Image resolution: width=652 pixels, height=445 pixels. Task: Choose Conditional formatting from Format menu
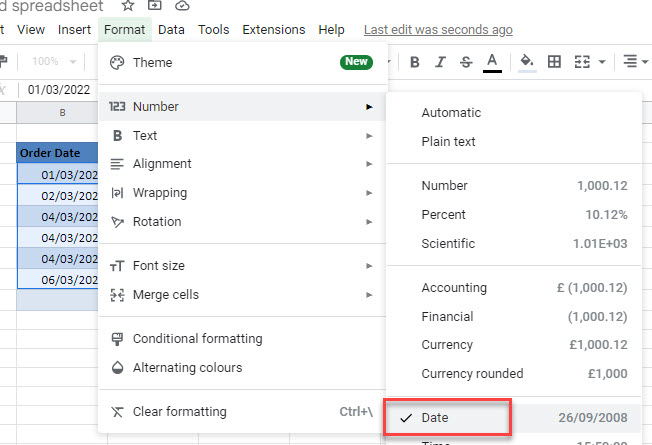click(x=197, y=339)
